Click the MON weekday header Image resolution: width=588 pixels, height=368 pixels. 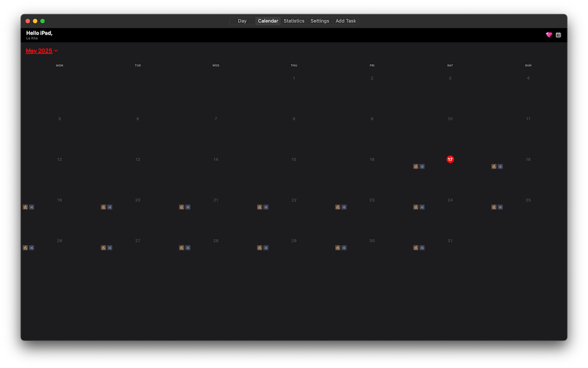pyautogui.click(x=60, y=65)
